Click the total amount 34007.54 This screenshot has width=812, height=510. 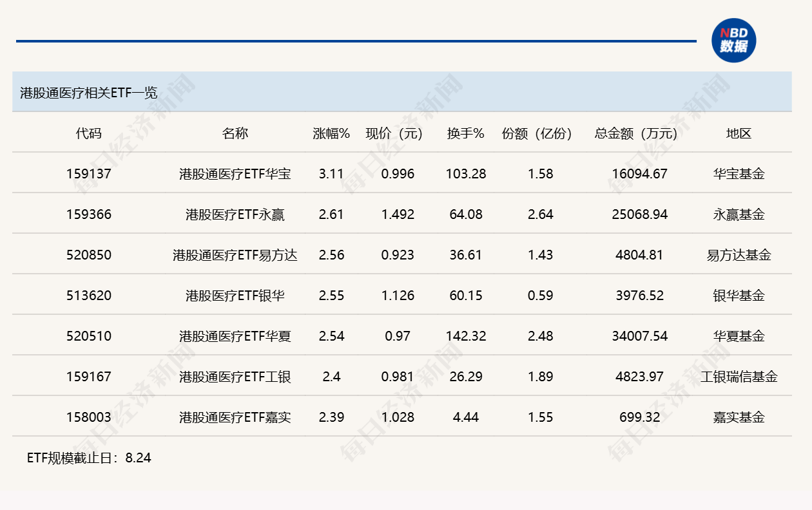pos(639,336)
